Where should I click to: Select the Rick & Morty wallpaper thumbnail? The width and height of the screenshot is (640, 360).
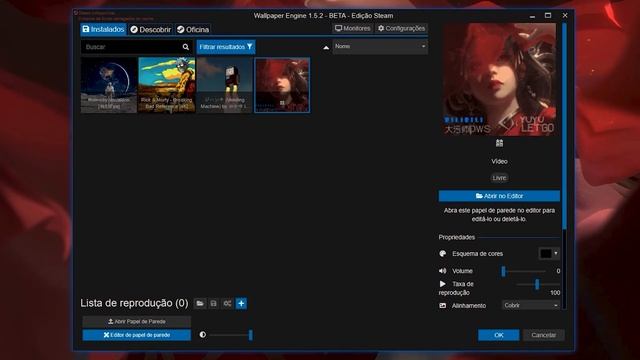click(167, 85)
